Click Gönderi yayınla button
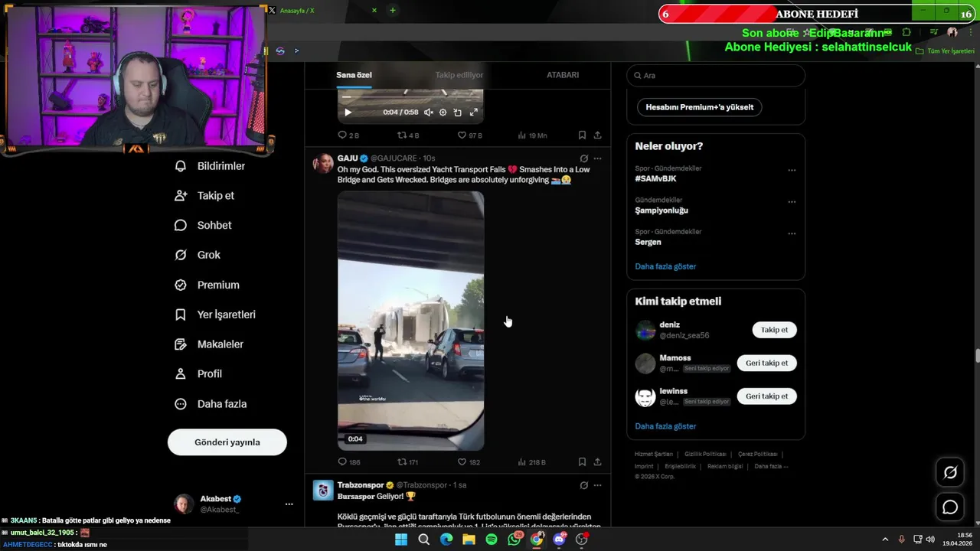The width and height of the screenshot is (980, 551). (227, 442)
